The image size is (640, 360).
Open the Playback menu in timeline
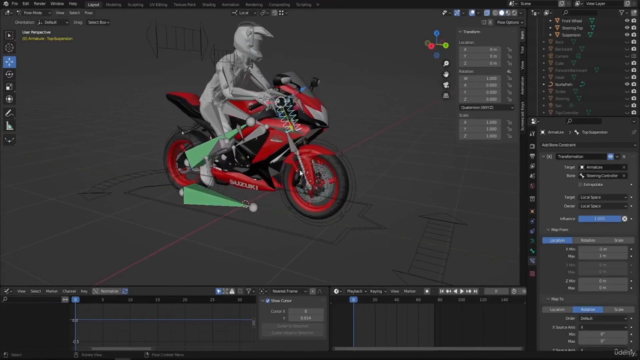tap(356, 291)
